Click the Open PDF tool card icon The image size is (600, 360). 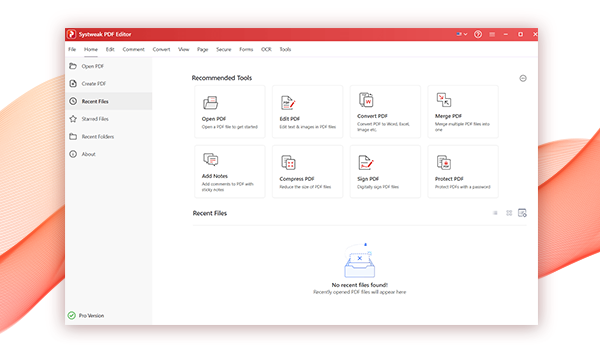click(210, 103)
